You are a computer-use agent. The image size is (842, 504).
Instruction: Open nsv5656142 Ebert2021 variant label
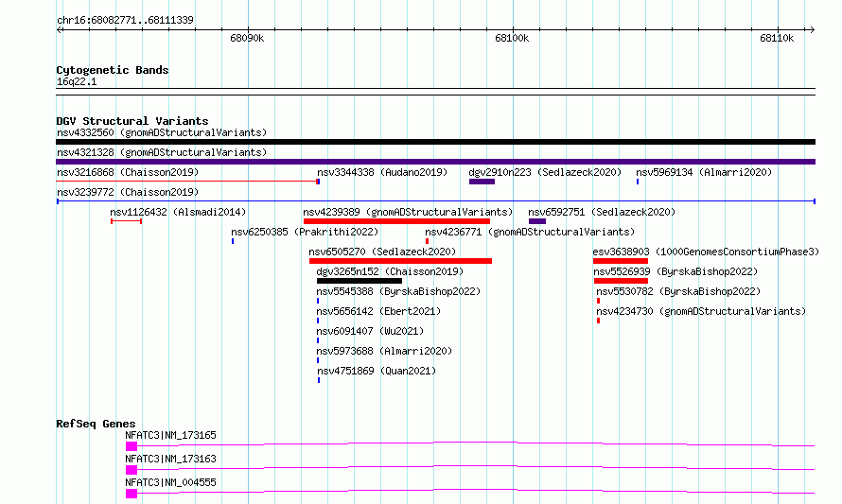point(378,311)
